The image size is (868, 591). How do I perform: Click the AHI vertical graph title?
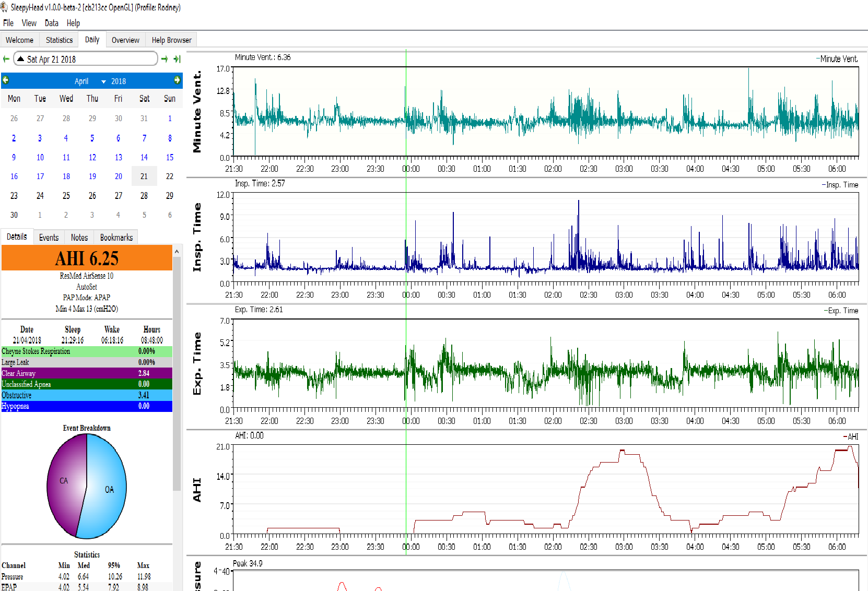coord(197,490)
